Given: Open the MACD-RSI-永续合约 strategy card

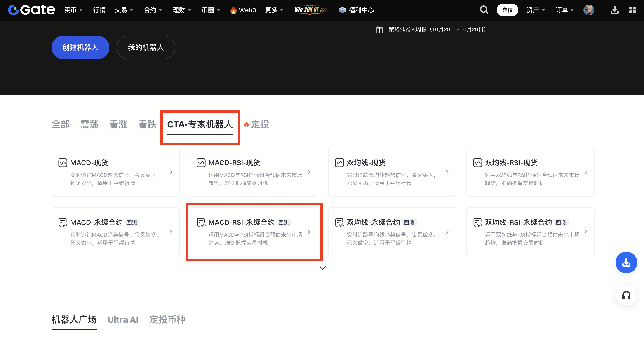Looking at the screenshot, I should click(254, 232).
